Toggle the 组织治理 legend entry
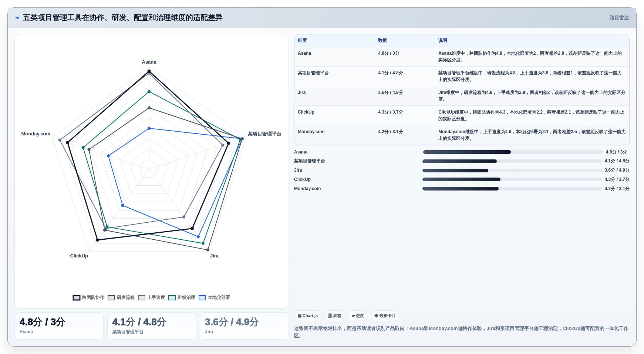The width and height of the screenshot is (644, 354). (182, 297)
